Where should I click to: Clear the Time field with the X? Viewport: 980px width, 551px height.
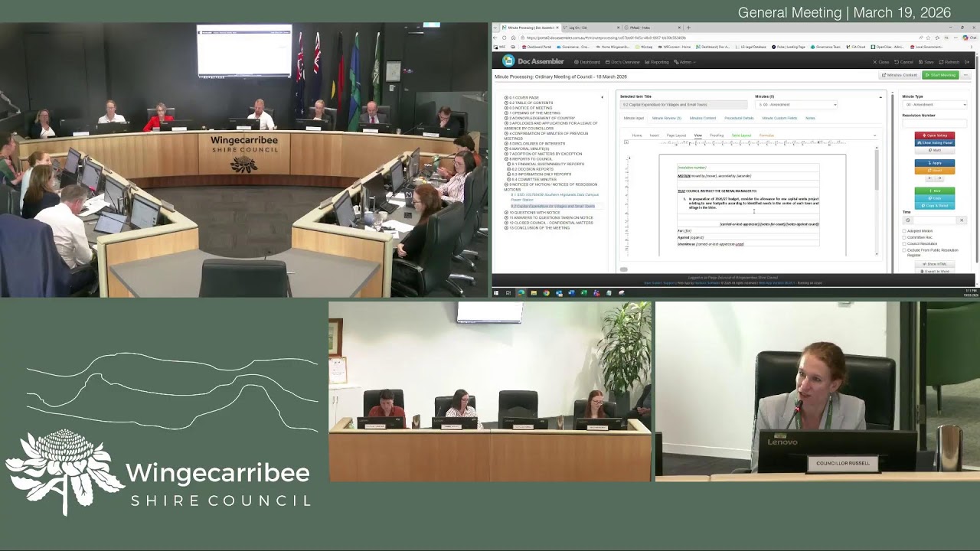962,220
